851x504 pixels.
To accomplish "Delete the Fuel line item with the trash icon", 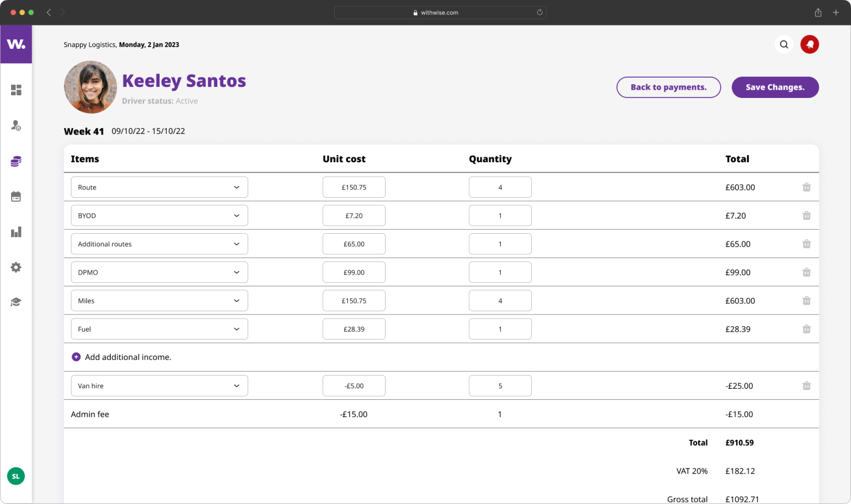I will [806, 328].
